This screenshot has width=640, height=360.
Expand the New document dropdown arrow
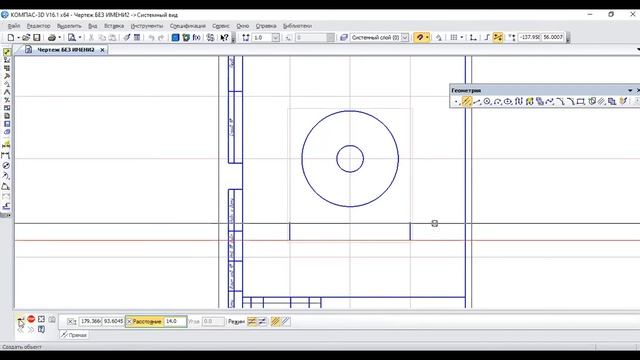18,38
